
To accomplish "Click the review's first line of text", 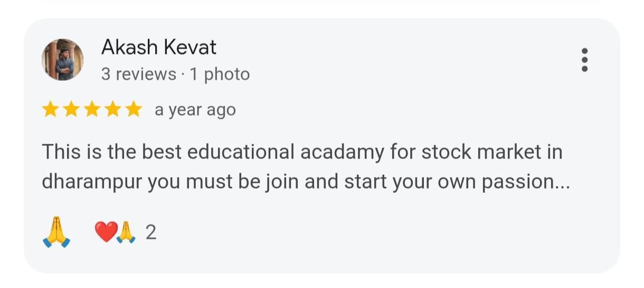I will point(302,152).
